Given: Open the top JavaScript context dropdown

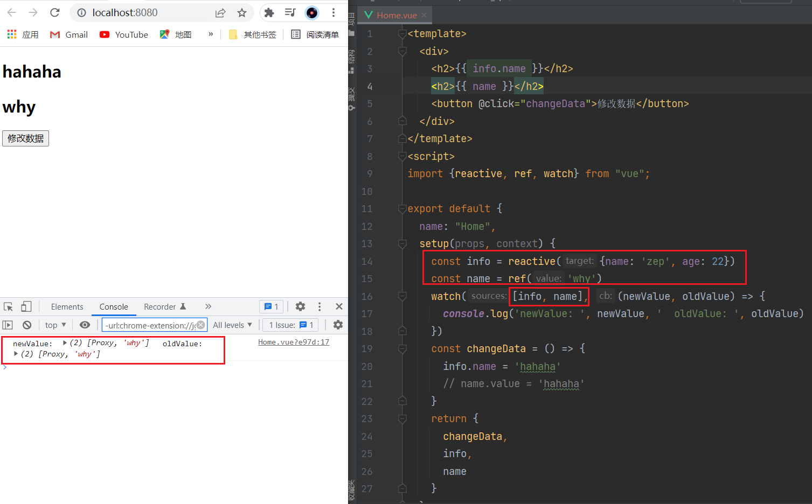Looking at the screenshot, I should [x=55, y=325].
